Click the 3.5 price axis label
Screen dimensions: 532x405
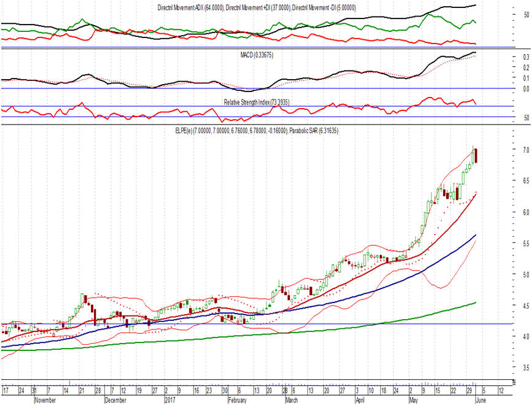[526, 368]
